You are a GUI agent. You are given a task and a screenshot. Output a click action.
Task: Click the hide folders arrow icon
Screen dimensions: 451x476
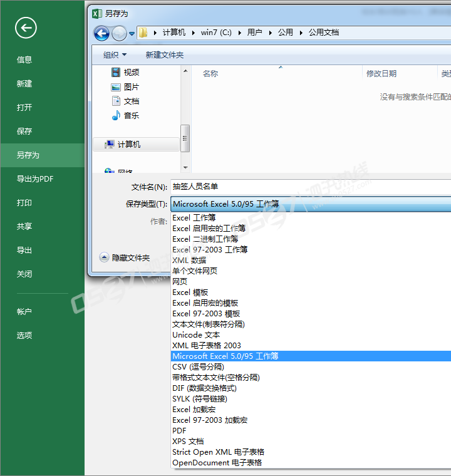click(105, 257)
